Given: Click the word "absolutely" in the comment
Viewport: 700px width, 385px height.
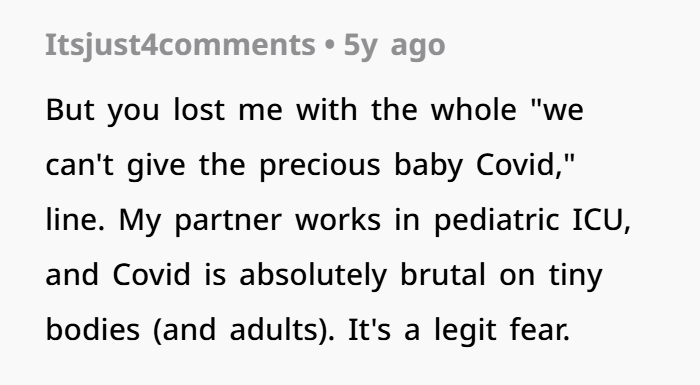Looking at the screenshot, I should click(x=313, y=275).
